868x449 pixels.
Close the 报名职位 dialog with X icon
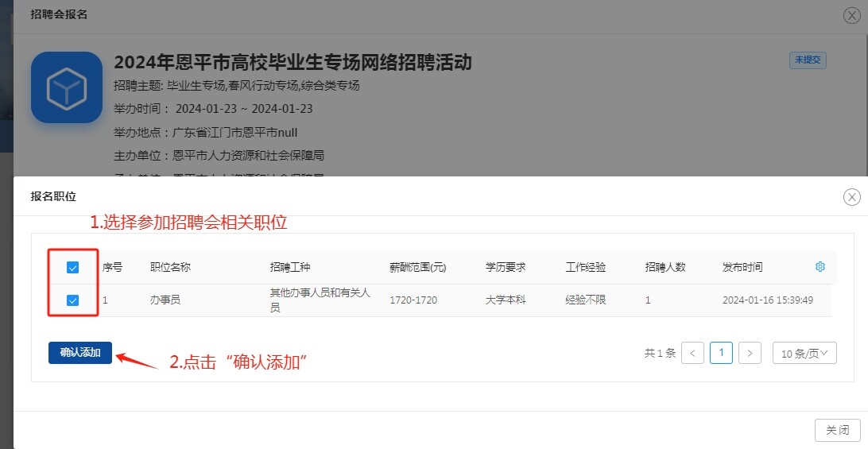(851, 197)
